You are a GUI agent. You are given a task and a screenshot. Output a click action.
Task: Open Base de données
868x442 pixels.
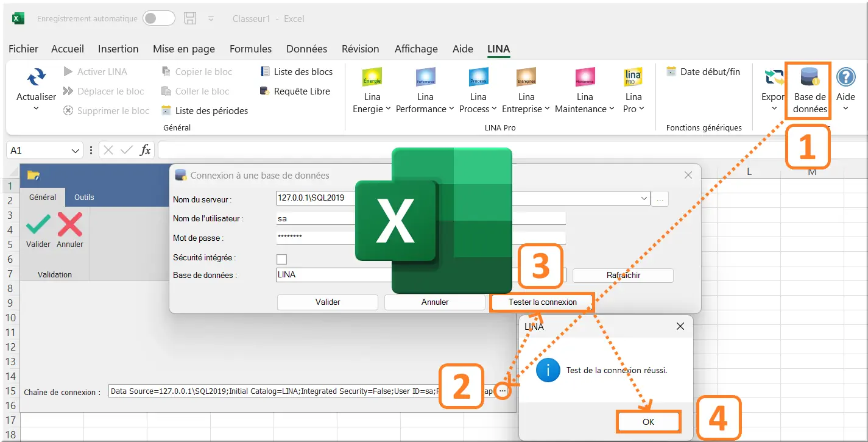[810, 91]
